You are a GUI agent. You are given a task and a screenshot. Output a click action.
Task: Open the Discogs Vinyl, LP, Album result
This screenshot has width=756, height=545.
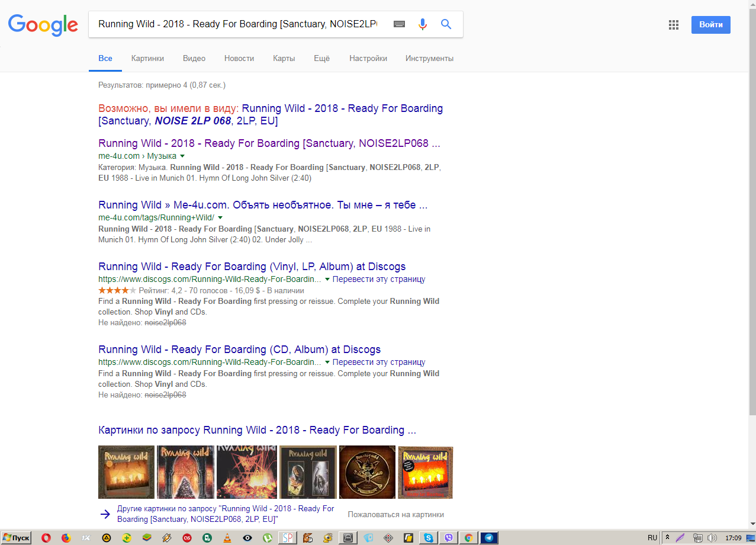[252, 267]
